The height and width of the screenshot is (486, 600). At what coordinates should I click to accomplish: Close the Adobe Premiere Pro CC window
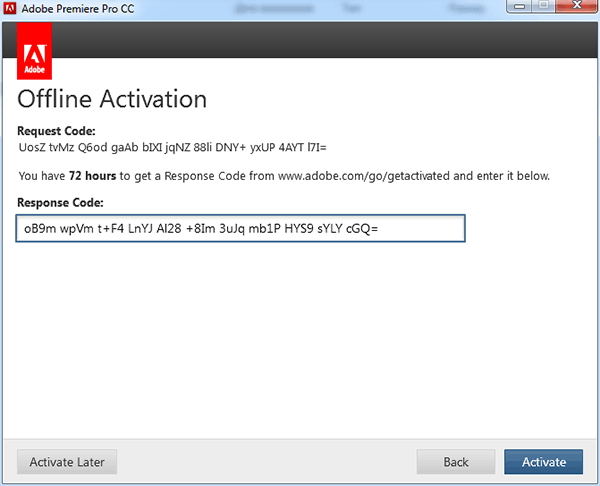pyautogui.click(x=577, y=5)
